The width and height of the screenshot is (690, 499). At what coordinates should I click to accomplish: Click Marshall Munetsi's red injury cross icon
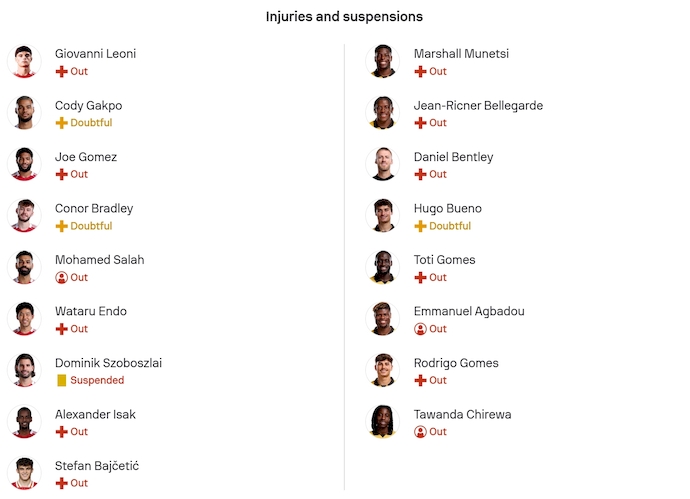click(x=420, y=72)
